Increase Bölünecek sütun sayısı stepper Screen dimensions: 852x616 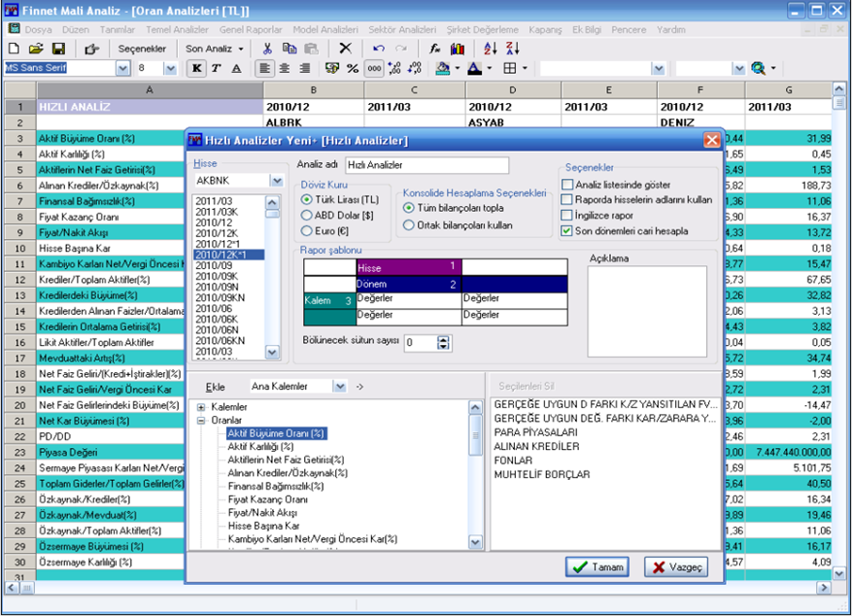[443, 339]
